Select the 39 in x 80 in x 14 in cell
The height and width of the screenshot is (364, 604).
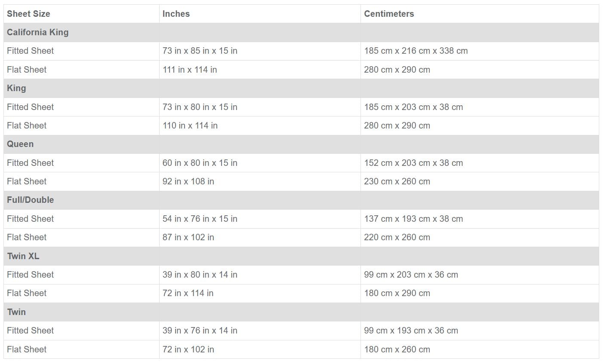point(200,275)
